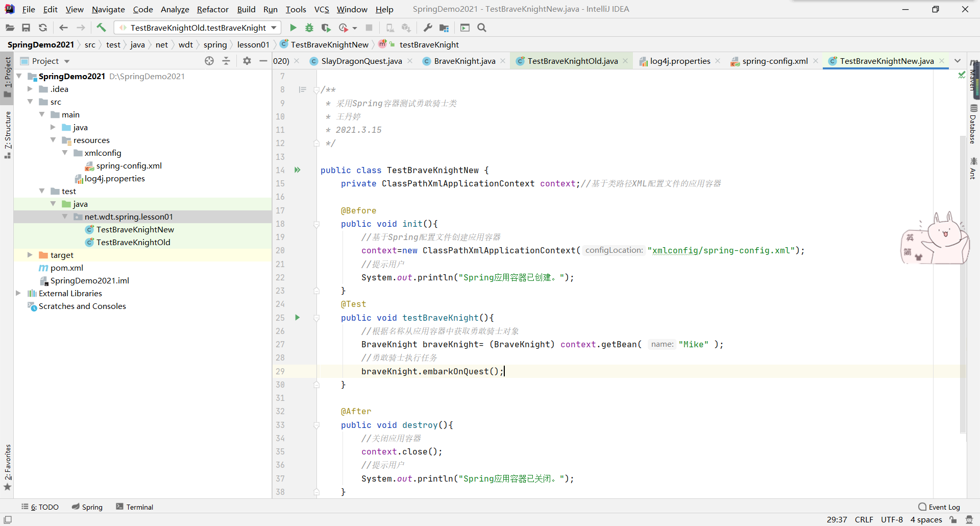
Task: Open the Navigate menu
Action: pos(108,9)
